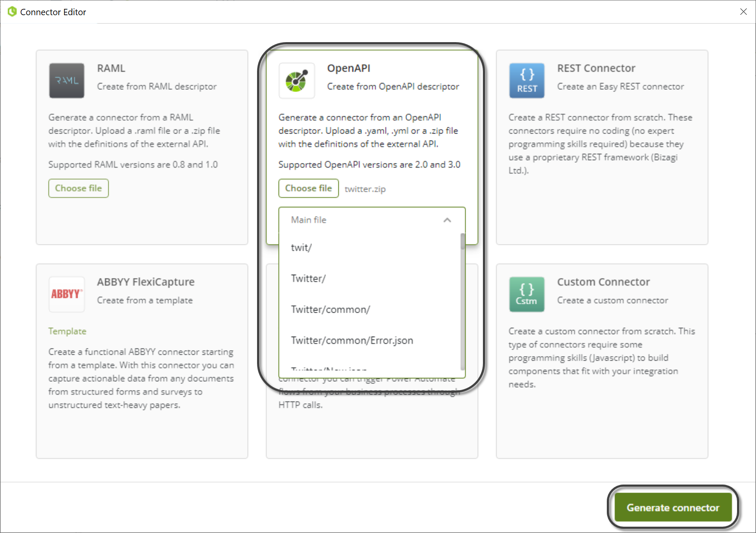Screen dimensions: 756x533
Task: Click 'Create from RAML descriptor' text
Action: click(x=157, y=86)
